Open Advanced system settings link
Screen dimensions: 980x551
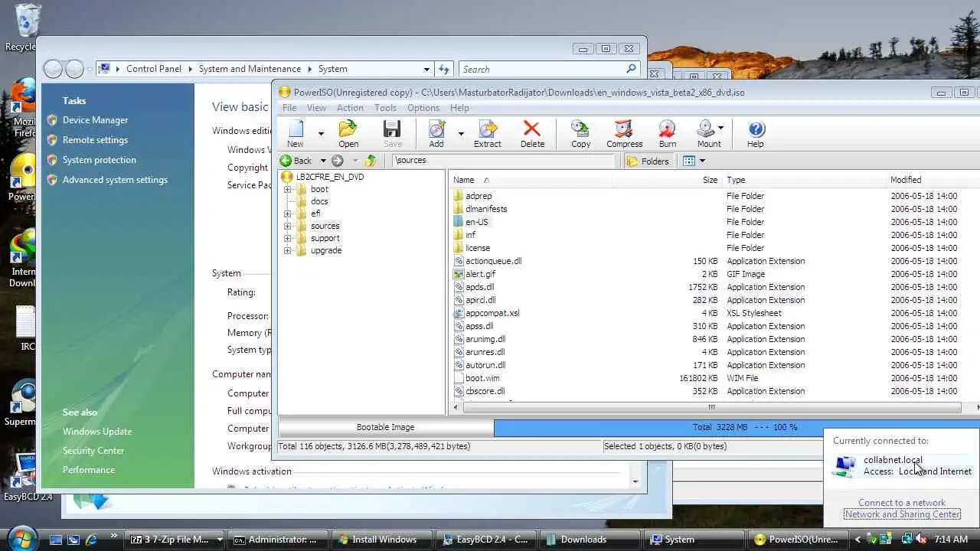[115, 180]
